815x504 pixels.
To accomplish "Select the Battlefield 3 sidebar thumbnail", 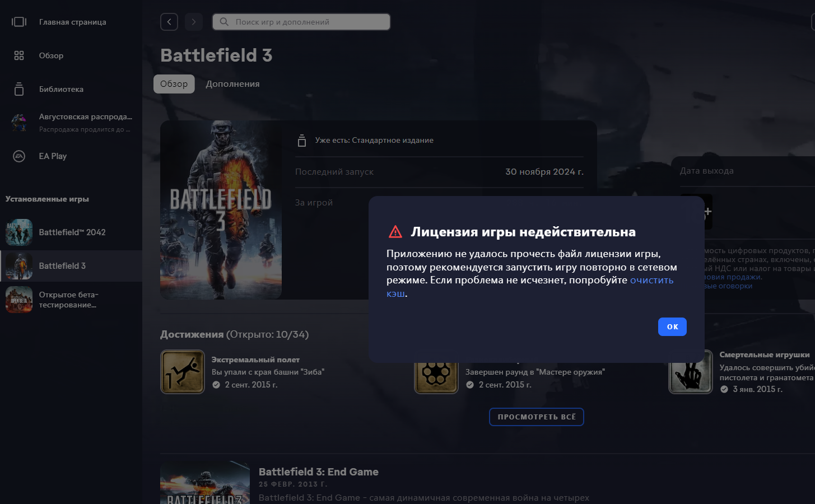I will [x=19, y=266].
